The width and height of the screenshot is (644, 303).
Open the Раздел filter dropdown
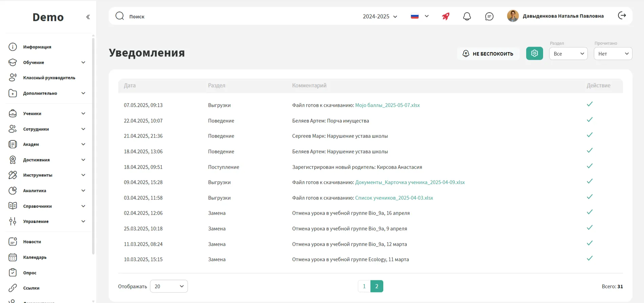568,54
